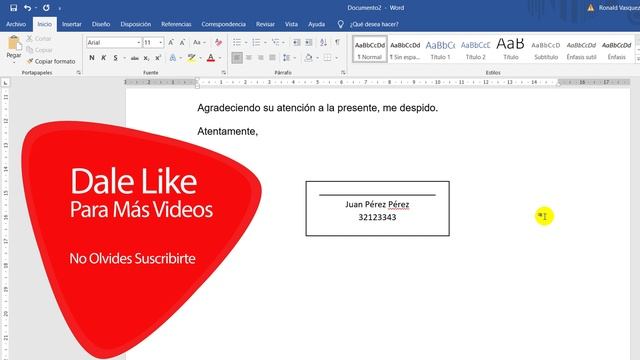The height and width of the screenshot is (360, 640).
Task: Open multilevel list icon
Action: coord(276,42)
